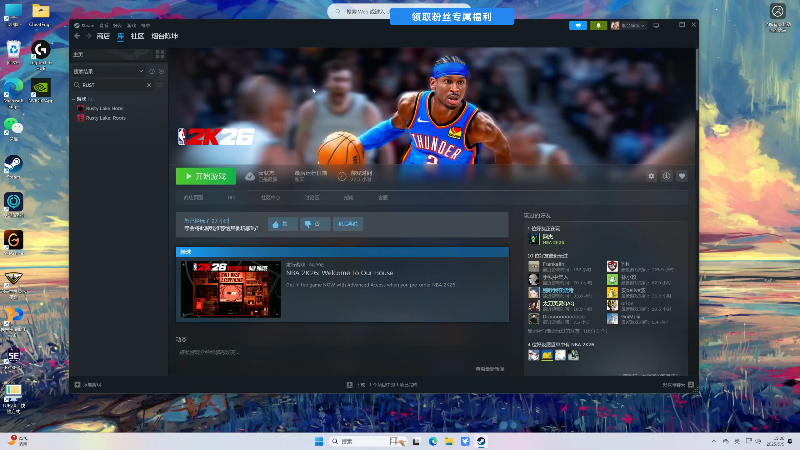Open friend currently playing NBA 2K26

(x=534, y=239)
